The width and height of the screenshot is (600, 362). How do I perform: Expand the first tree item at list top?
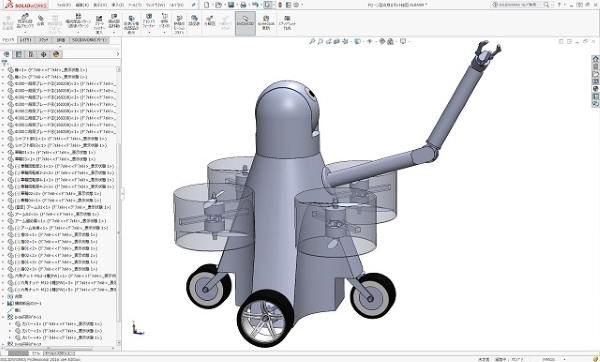3,70
